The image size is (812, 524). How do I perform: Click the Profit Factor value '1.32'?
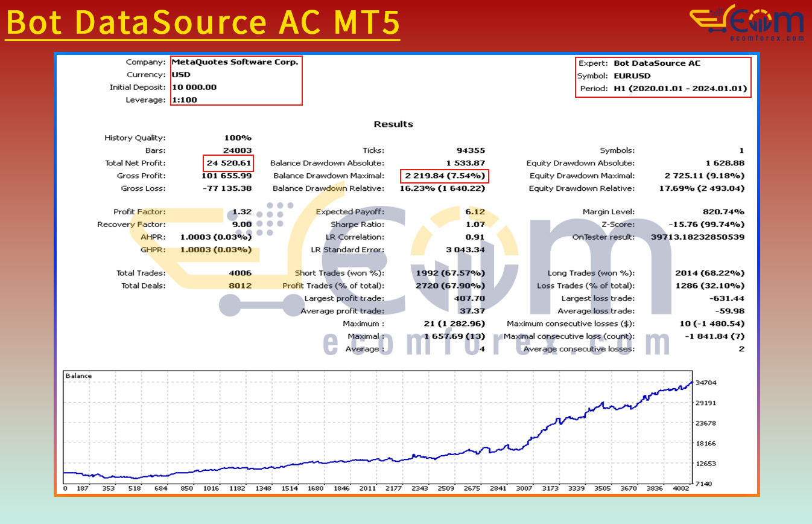point(243,212)
